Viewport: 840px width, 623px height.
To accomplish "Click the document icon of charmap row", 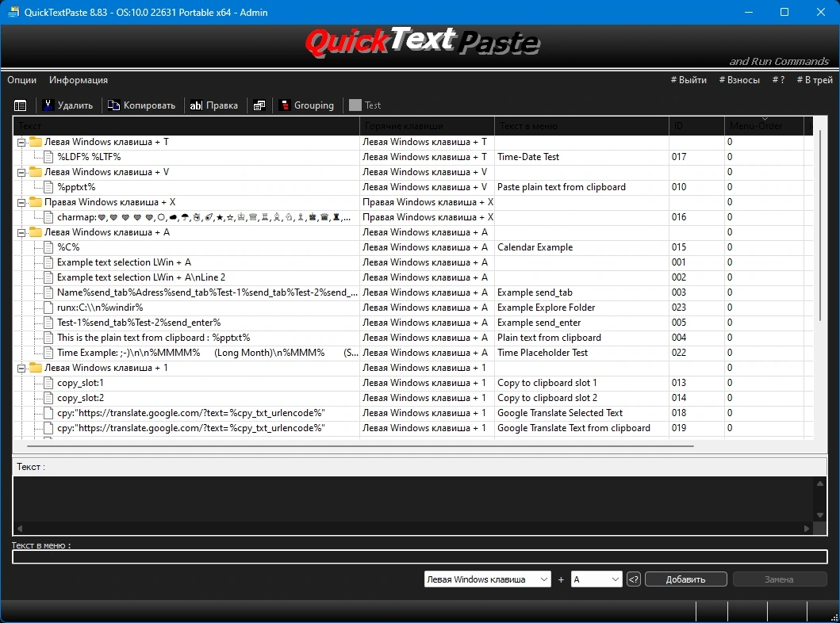I will pyautogui.click(x=48, y=216).
